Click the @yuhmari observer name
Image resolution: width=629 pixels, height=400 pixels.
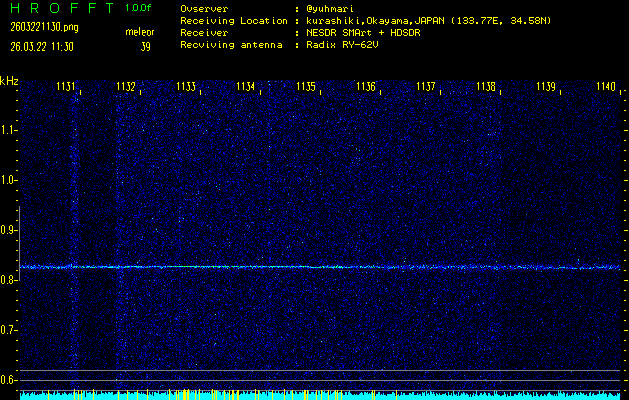pyautogui.click(x=327, y=8)
